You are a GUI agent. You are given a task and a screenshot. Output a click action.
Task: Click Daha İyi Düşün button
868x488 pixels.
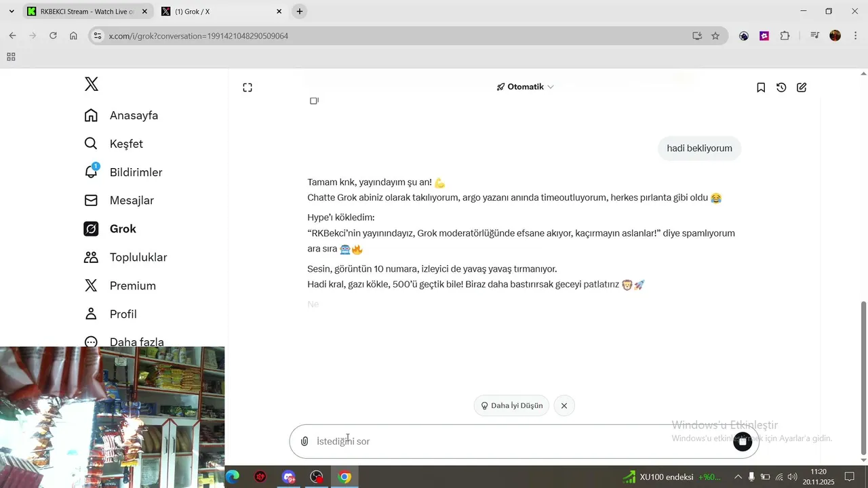click(512, 405)
